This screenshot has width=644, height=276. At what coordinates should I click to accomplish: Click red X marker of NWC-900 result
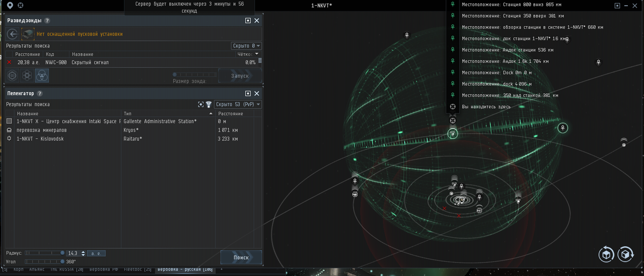tap(9, 62)
